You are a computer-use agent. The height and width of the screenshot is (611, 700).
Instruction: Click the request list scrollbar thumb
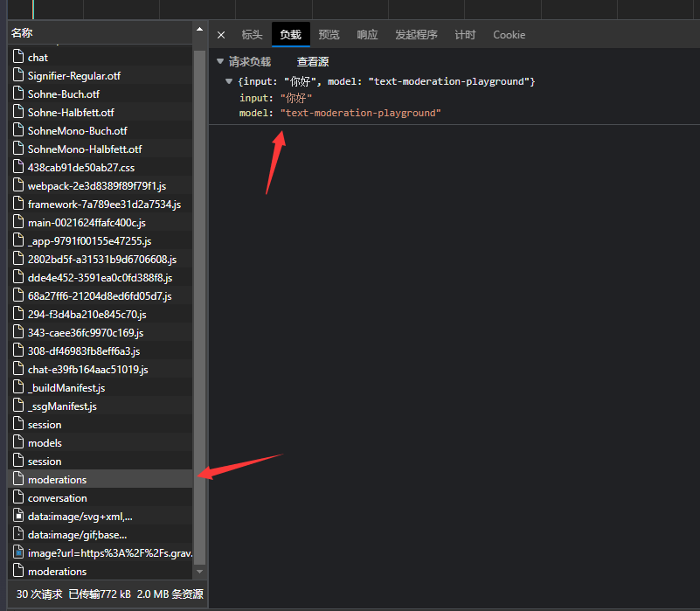199,308
